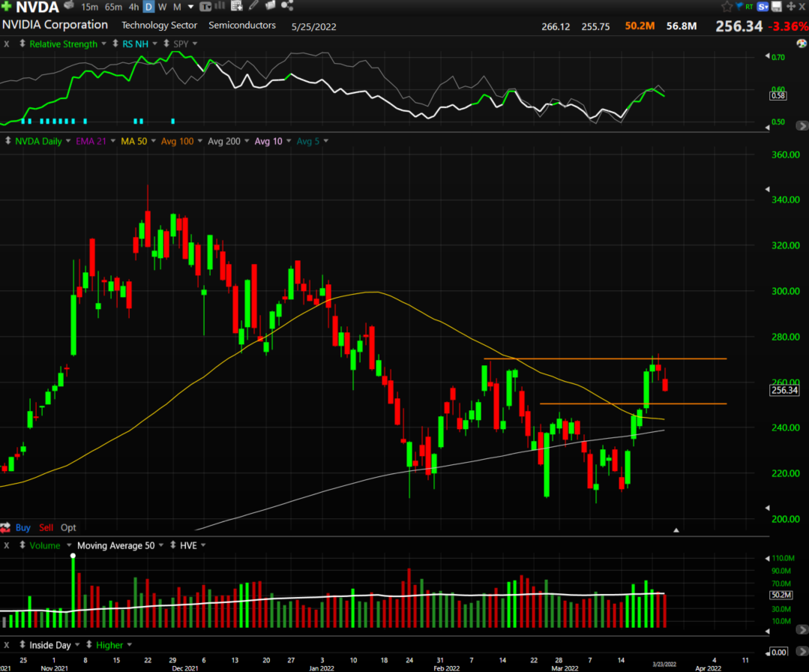The height and width of the screenshot is (672, 809).
Task: Open the Higher dropdown
Action: coord(130,645)
